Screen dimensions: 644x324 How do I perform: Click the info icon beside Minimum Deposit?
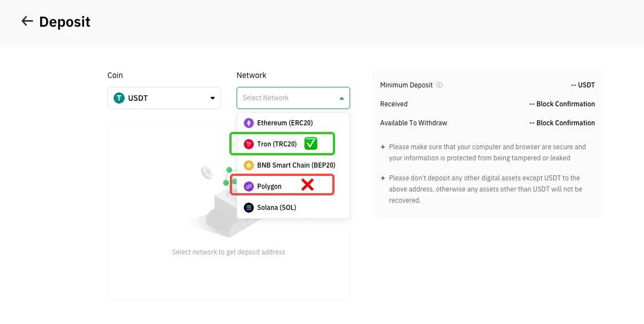coord(440,85)
